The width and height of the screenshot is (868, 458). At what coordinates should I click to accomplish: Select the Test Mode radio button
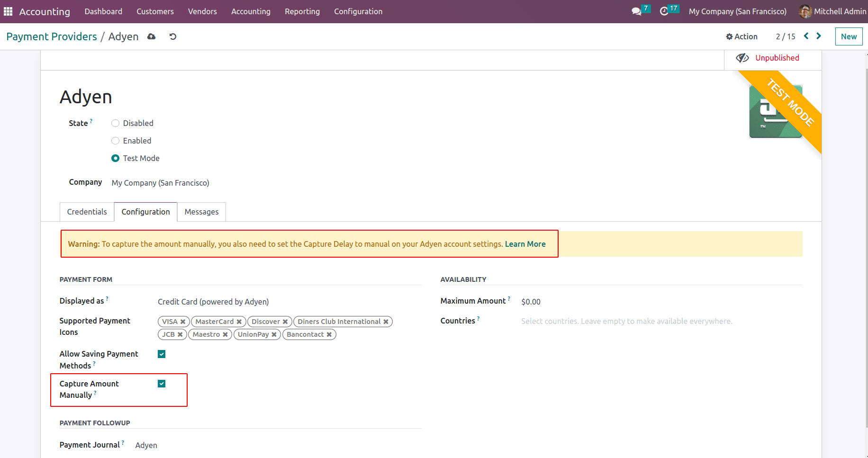tap(115, 158)
